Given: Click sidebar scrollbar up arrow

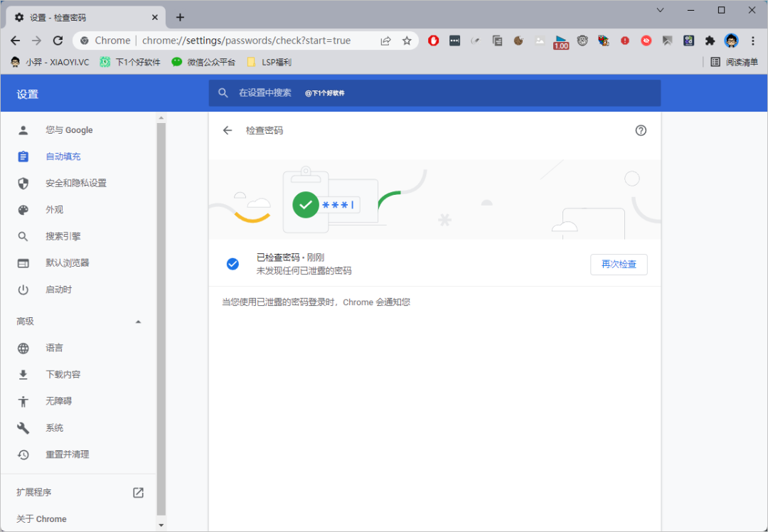Looking at the screenshot, I should 161,117.
